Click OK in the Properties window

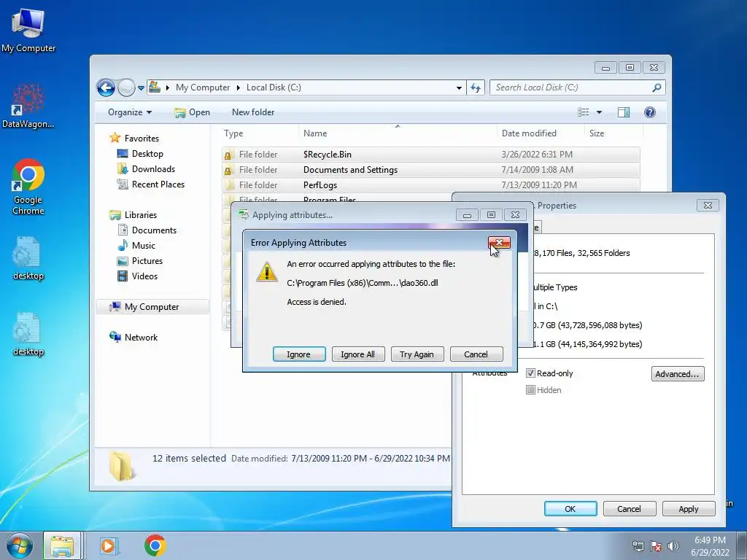pos(570,509)
